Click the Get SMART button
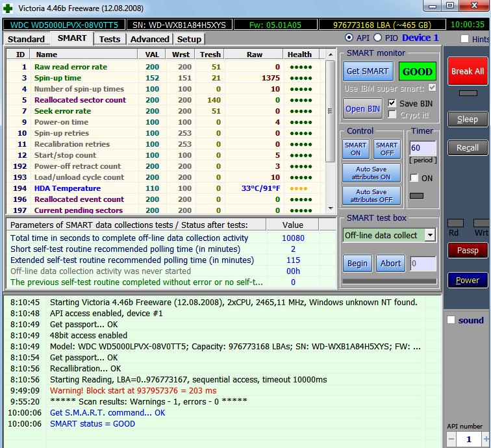491x448 pixels. click(368, 71)
